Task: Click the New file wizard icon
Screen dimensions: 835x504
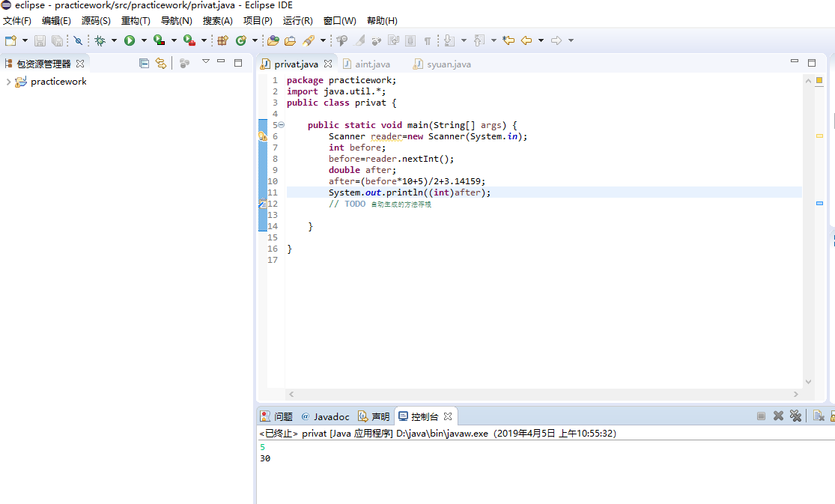Action: click(10, 40)
